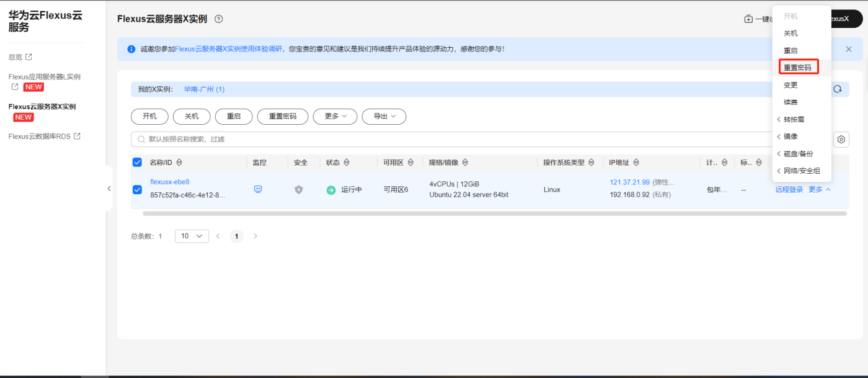Go to the next page arrow
Viewport: 868px width, 378px height.
pyautogui.click(x=255, y=236)
